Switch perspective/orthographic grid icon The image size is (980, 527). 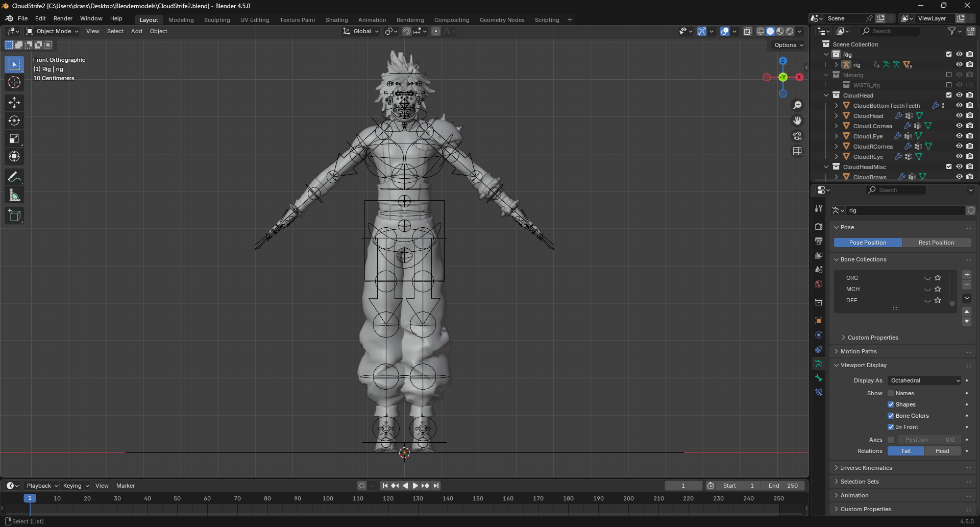797,151
